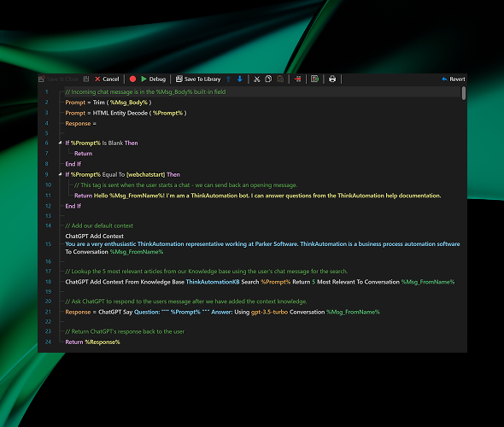Viewport: 504px width, 427px height.
Task: Select the comment 'Lookup the 5 most relevant'
Action: (207, 272)
